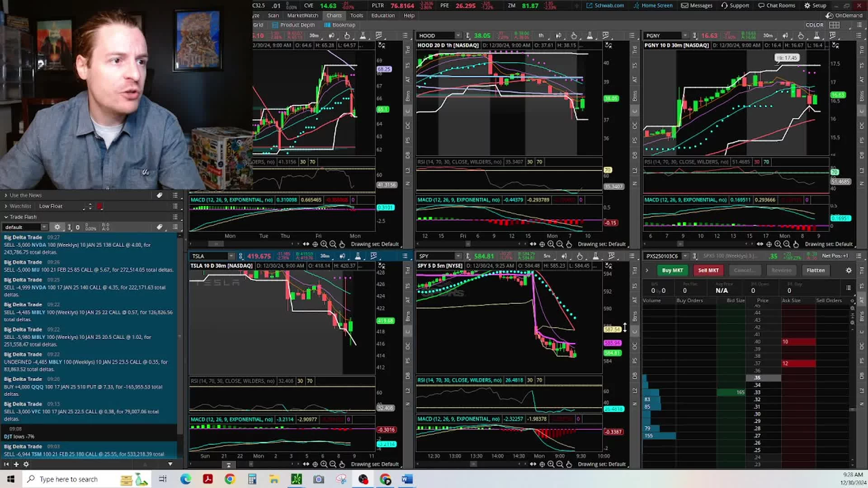Expand Active Trader order template arrow
The image size is (868, 488).
tap(647, 270)
